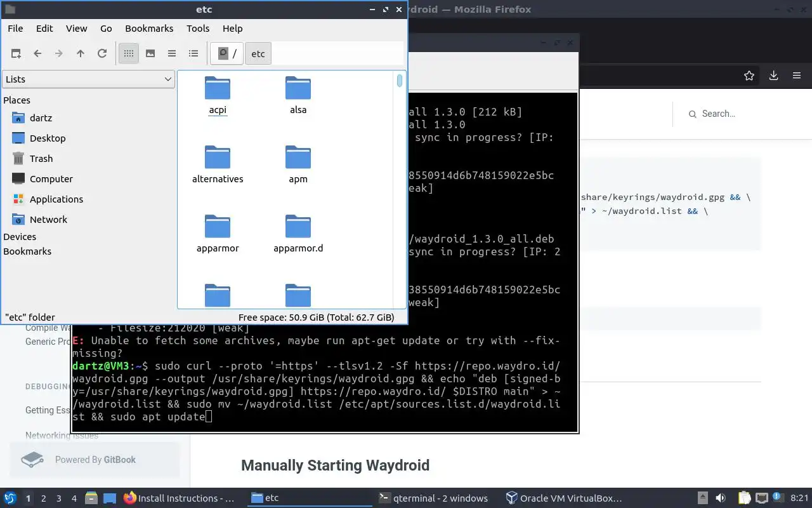Image resolution: width=812 pixels, height=508 pixels.
Task: Switch to virtual desktop 3
Action: [x=59, y=498]
